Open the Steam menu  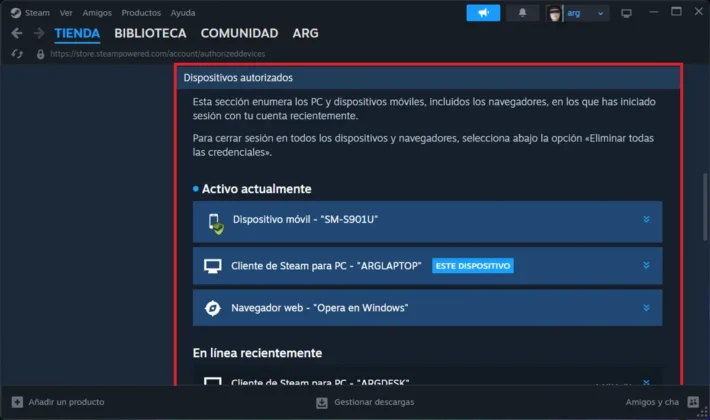37,13
